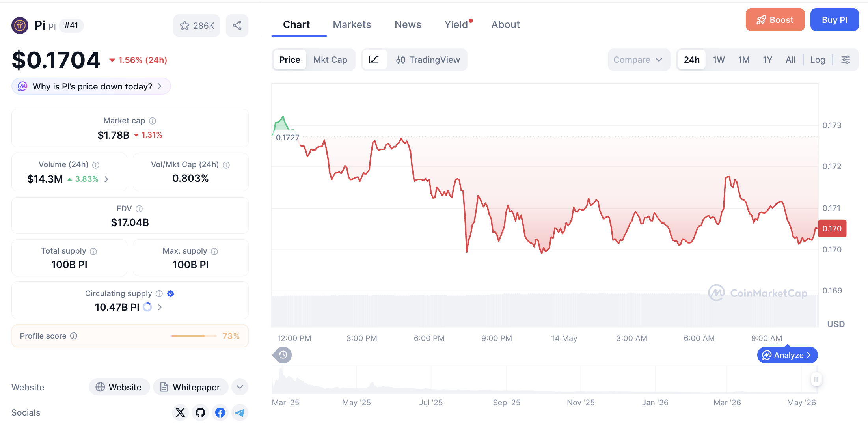Image resolution: width=868 pixels, height=425 pixels.
Task: Open the About tab
Action: click(505, 24)
